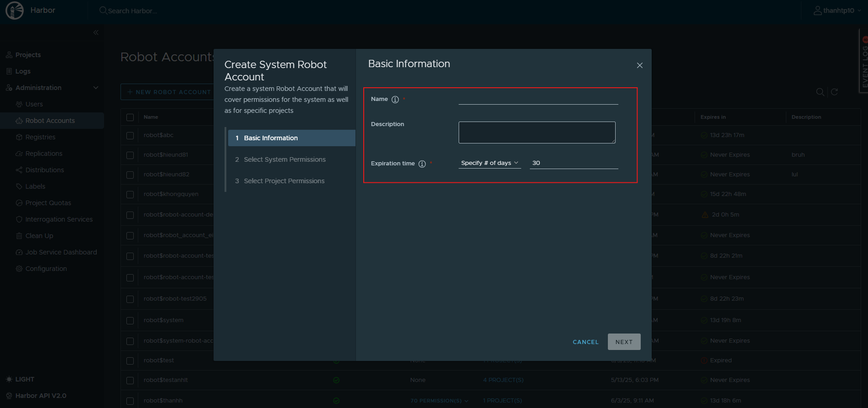Toggle the select-all checkbox in header
The image size is (868, 408).
[x=130, y=117]
